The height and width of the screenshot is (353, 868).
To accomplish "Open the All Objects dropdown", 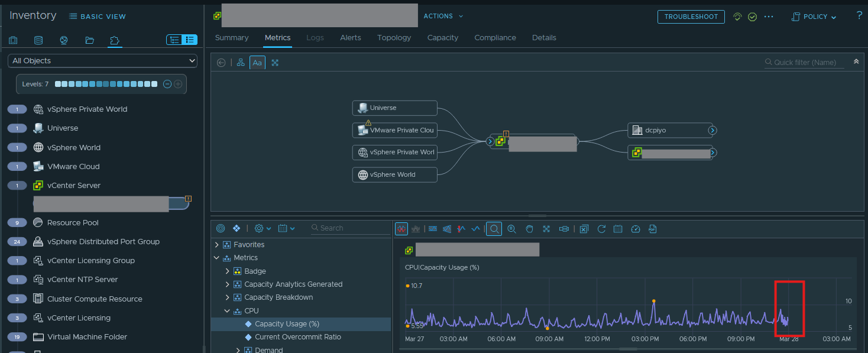I will [x=102, y=60].
